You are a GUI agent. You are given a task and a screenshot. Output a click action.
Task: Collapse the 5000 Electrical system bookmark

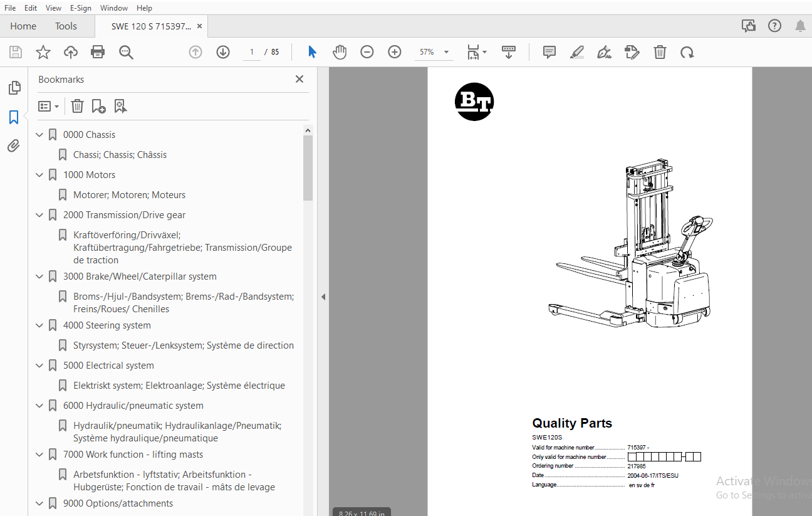point(40,366)
